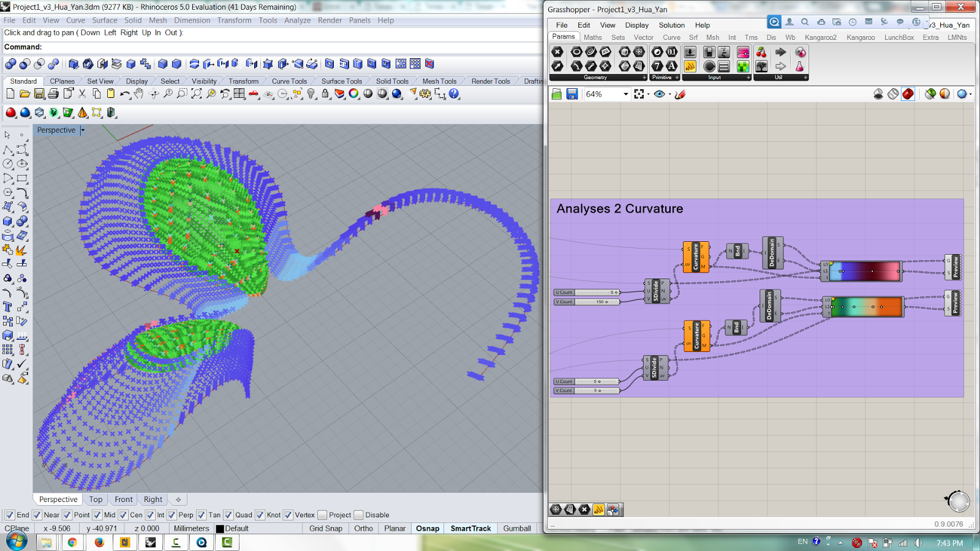This screenshot has width=980, height=551.
Task: Click the New file icon in Rhino toolbar
Action: pos(10,94)
